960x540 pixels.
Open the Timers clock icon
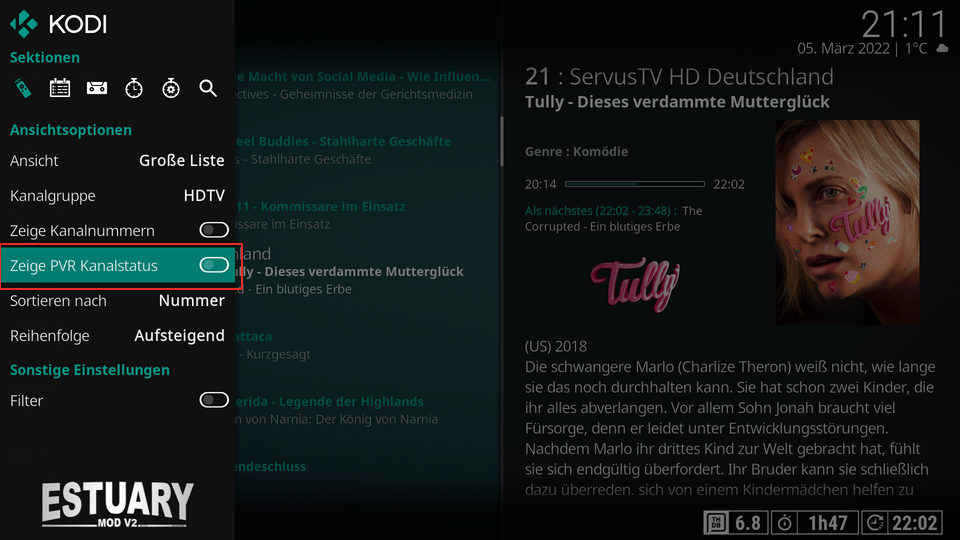[x=133, y=88]
